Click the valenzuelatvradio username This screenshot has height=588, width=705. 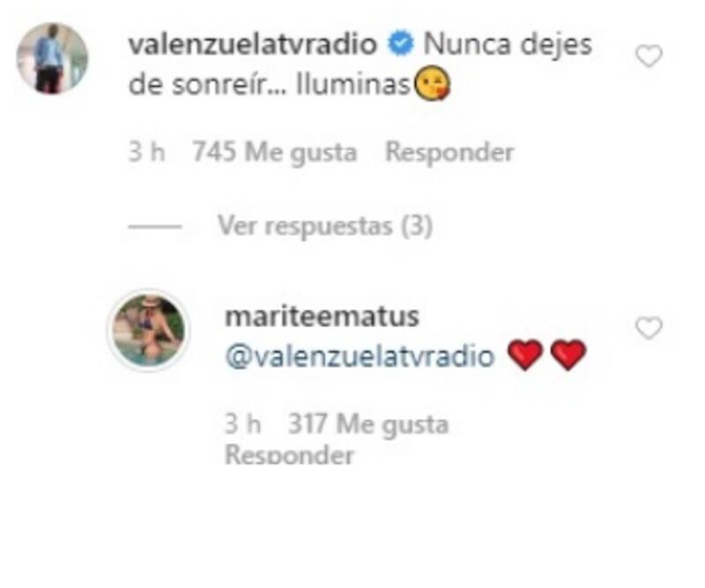pyautogui.click(x=253, y=44)
